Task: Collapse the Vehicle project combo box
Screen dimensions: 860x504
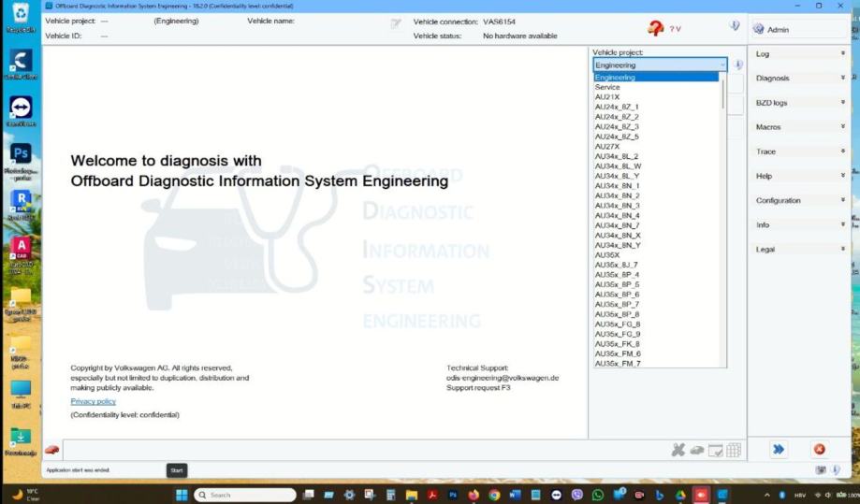Action: coord(722,65)
